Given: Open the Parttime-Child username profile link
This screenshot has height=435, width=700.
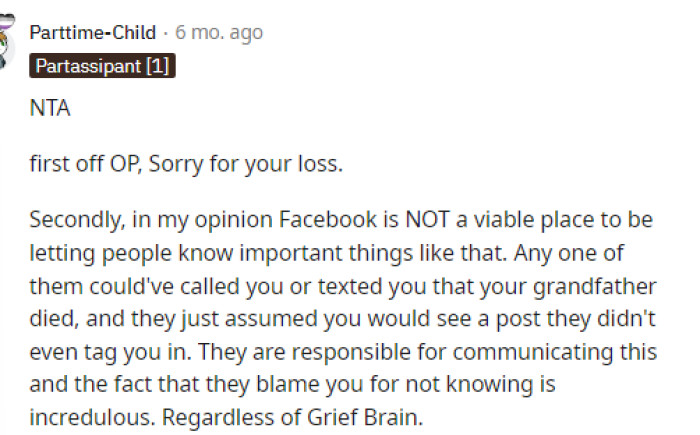Looking at the screenshot, I should [92, 33].
